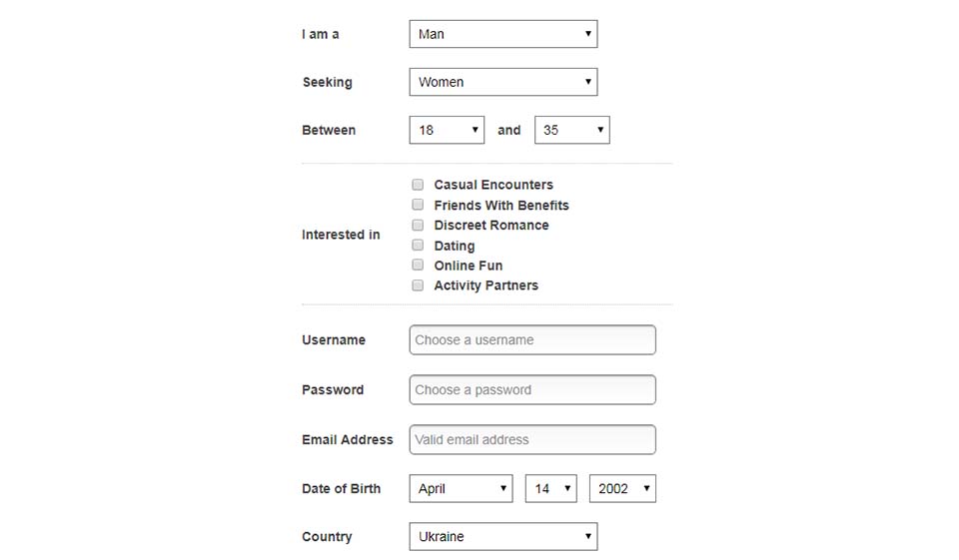Click the Online Fun label text
959x560 pixels.
tap(469, 266)
